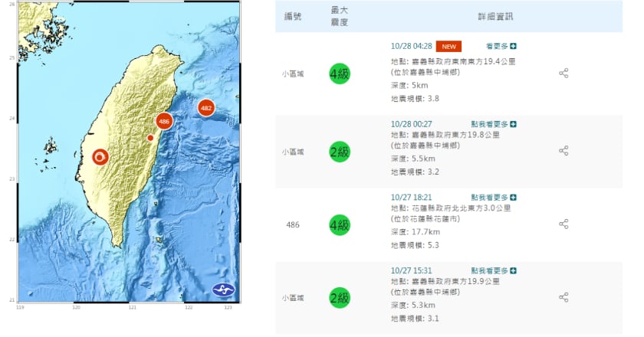Image resolution: width=644 pixels, height=337 pixels.
Task: Expand 看更多 for the 10/28 04:28 earthquake
Action: click(x=501, y=47)
